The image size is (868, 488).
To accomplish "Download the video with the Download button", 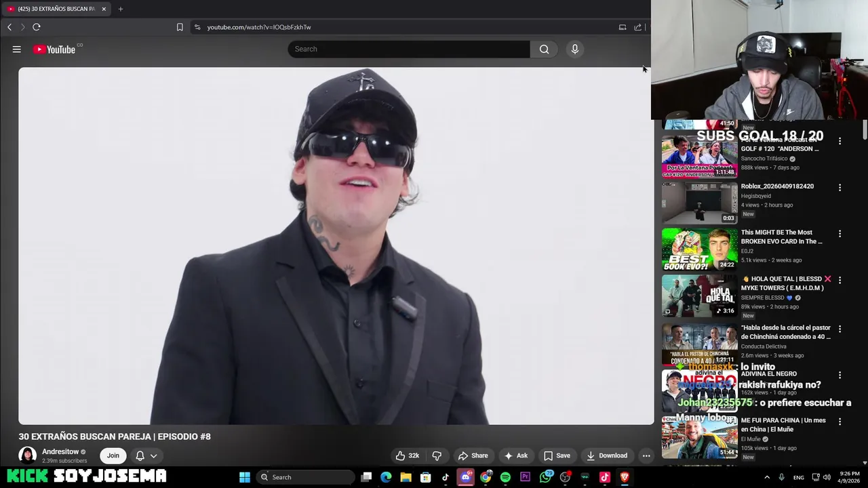I will [x=607, y=455].
